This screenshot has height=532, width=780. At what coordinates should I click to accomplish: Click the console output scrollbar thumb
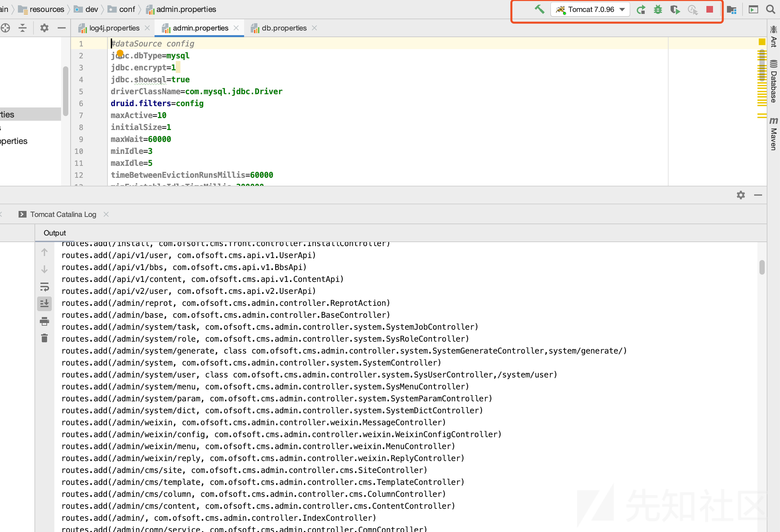(x=762, y=267)
